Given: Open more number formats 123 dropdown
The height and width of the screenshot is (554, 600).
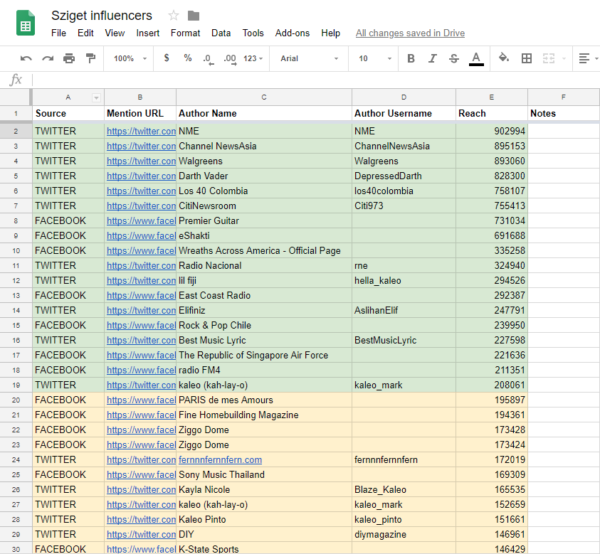Looking at the screenshot, I should (x=253, y=59).
